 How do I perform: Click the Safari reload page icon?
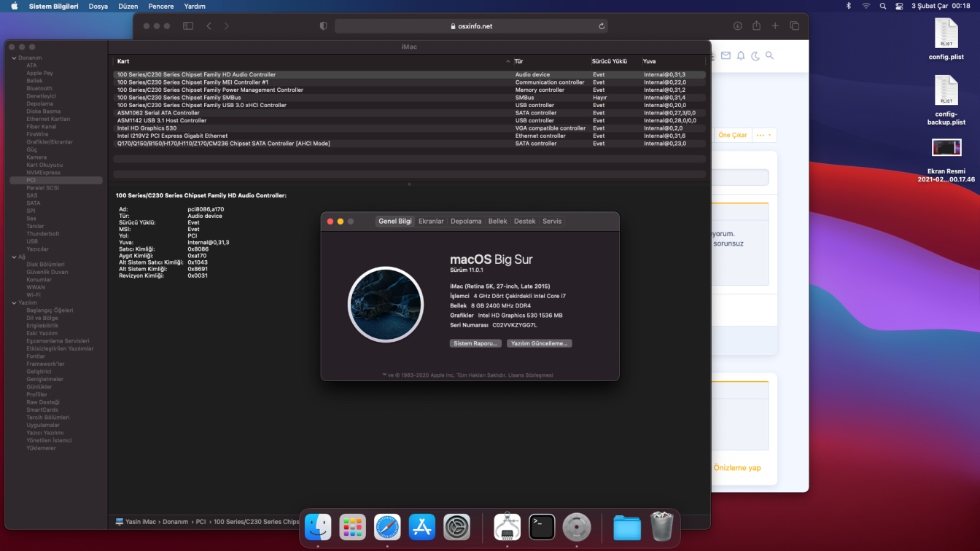click(602, 26)
